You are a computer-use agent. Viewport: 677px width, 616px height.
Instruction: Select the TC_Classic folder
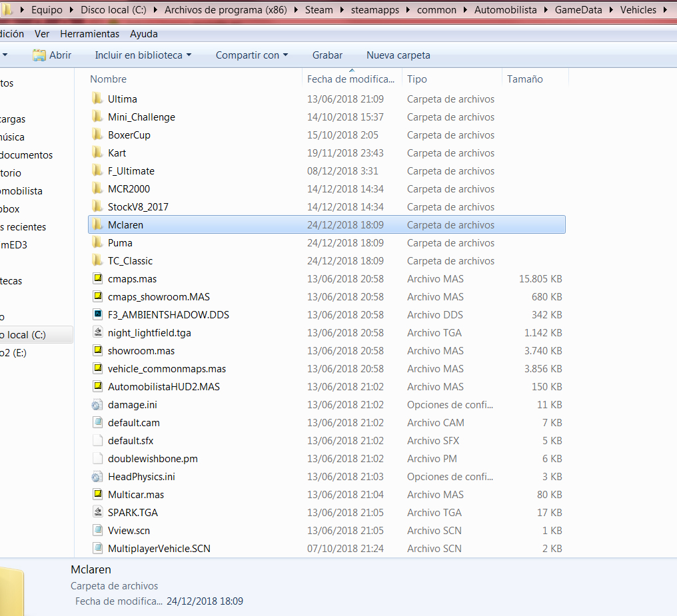pyautogui.click(x=130, y=261)
